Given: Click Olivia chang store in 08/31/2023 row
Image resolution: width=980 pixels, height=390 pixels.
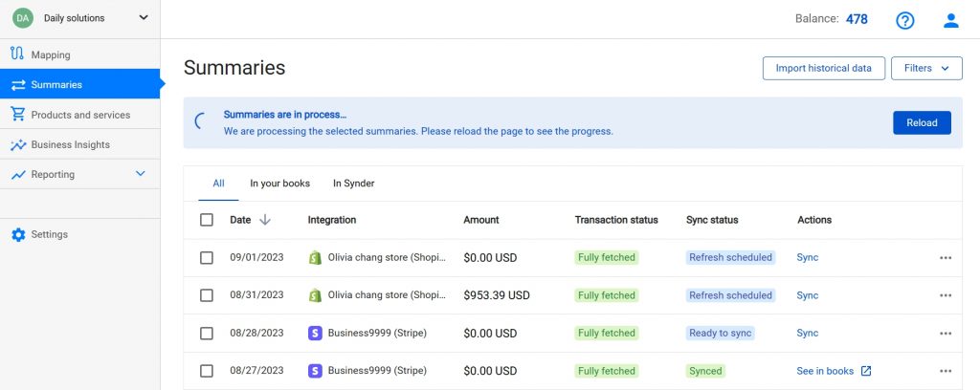Looking at the screenshot, I should coord(387,295).
